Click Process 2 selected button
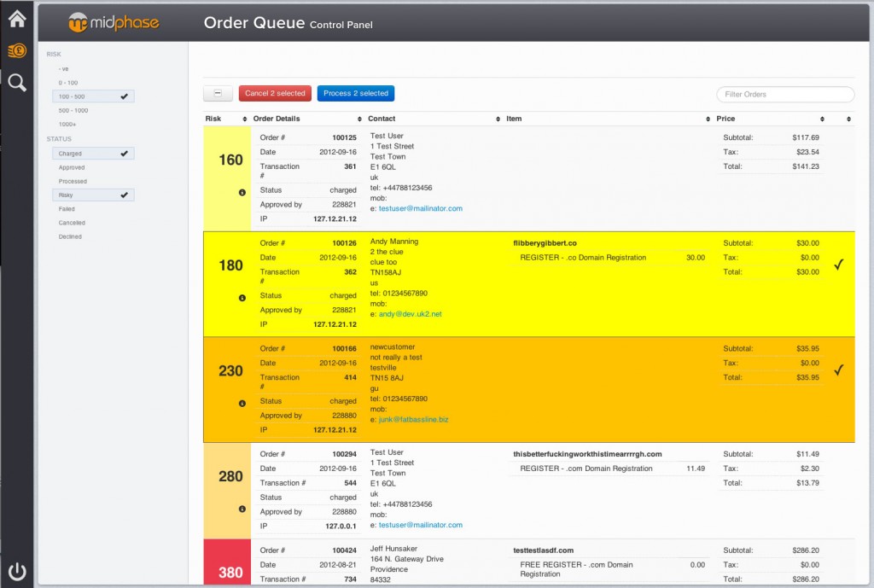 [355, 94]
